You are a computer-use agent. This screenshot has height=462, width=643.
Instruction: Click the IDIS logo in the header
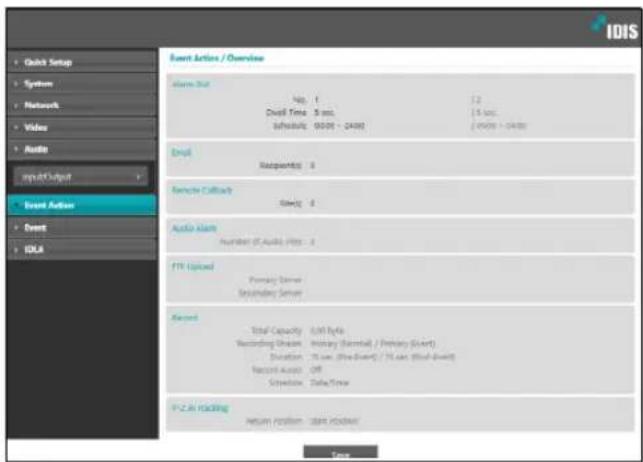click(x=615, y=28)
